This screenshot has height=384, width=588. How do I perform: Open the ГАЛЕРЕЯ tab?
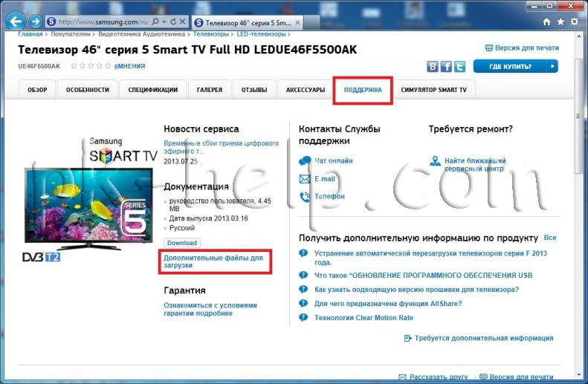click(209, 90)
